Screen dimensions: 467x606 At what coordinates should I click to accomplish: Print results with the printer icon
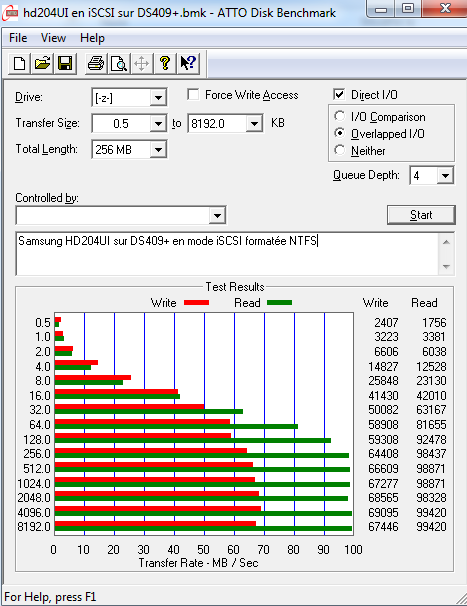tap(95, 63)
